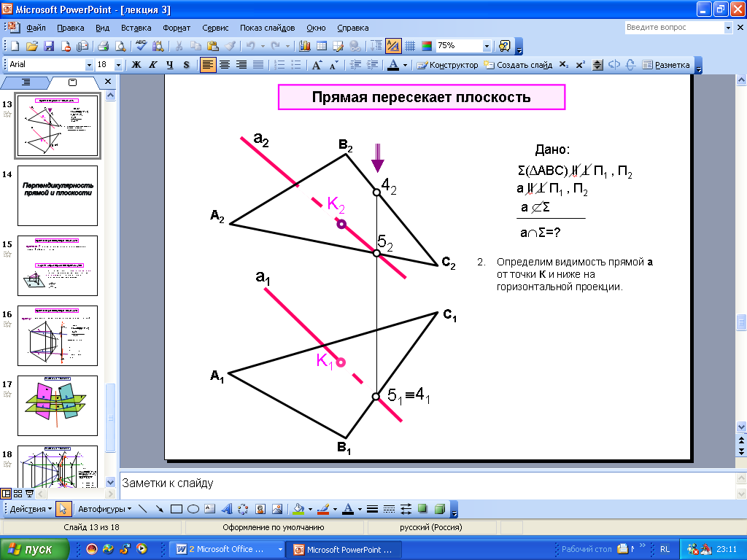
Task: Insert a table using the table icon
Action: [322, 46]
